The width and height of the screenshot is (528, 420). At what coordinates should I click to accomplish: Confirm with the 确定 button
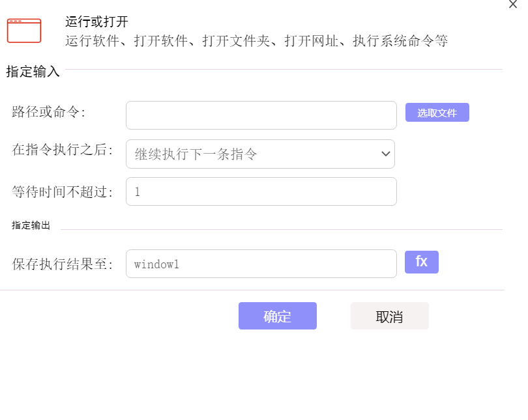click(x=278, y=316)
